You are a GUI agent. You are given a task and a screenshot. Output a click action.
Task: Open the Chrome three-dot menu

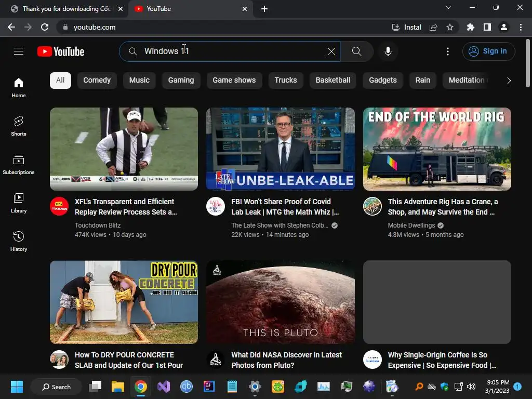(521, 27)
